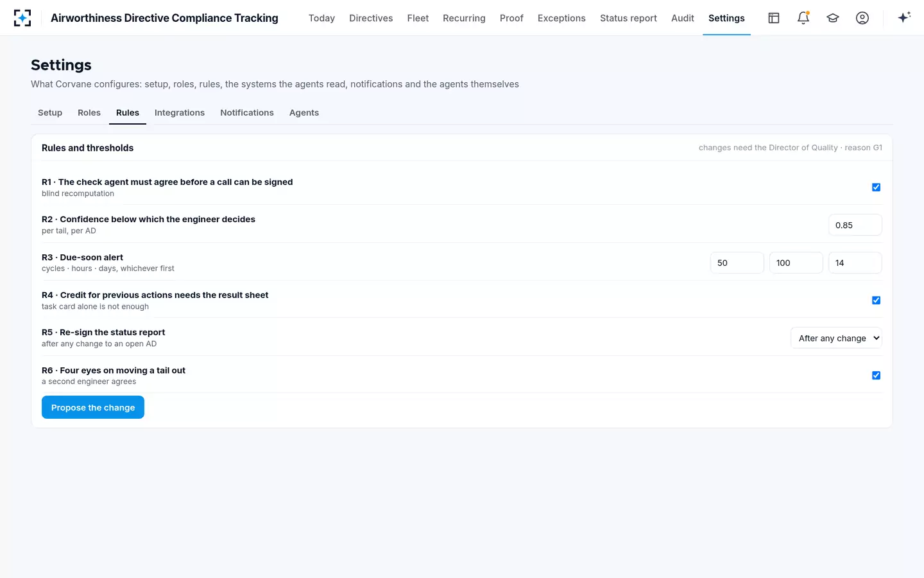924x578 pixels.
Task: Click the R1 'blind recomputation' subtitle
Action: pyautogui.click(x=78, y=193)
